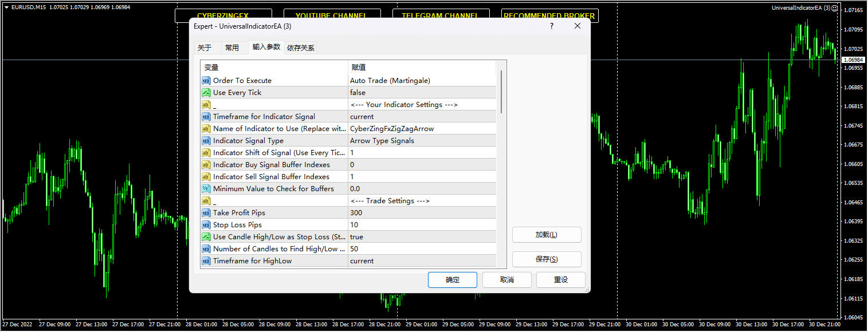Screen dimensions: 868x332
Task: Cancel with the 取消 button
Action: coord(507,280)
